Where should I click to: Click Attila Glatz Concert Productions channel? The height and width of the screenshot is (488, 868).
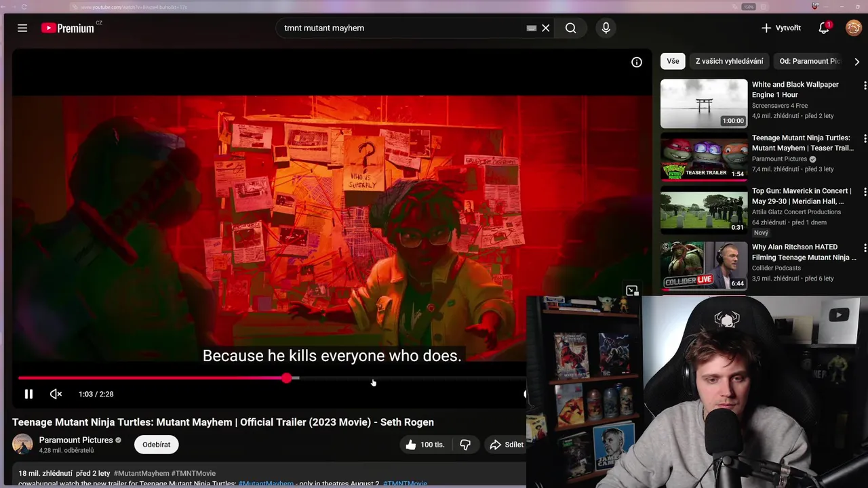click(x=796, y=212)
